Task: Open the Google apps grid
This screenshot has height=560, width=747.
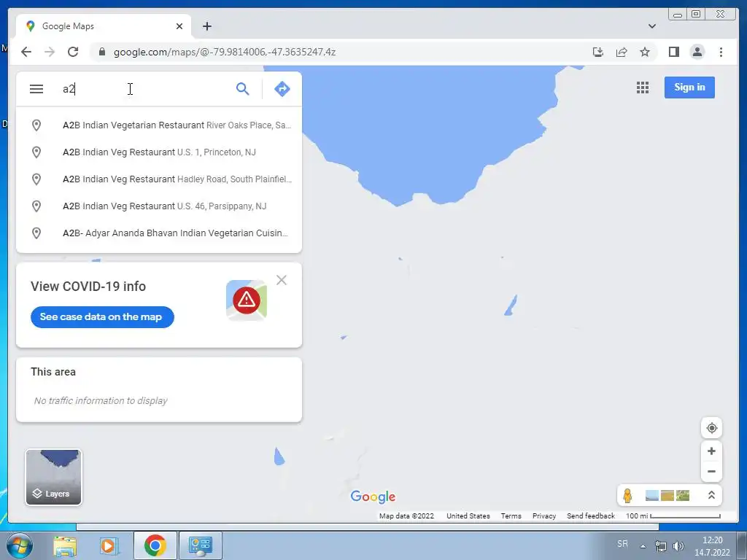Action: 642,87
